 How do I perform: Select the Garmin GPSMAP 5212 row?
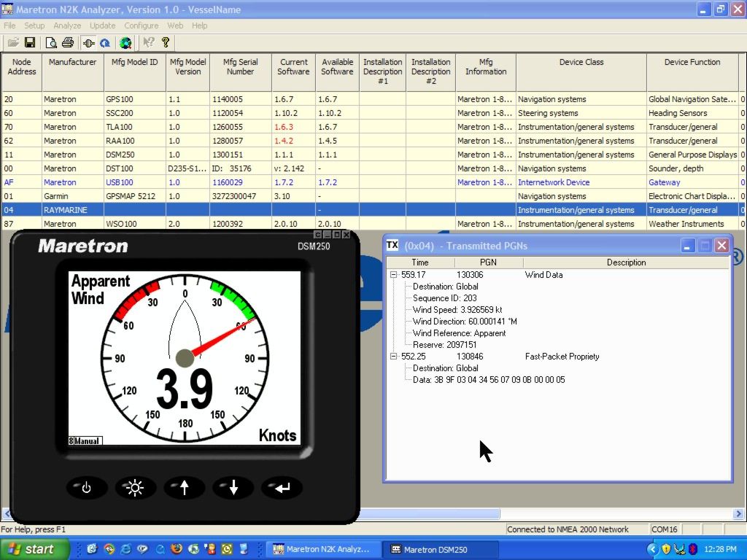pyautogui.click(x=373, y=195)
